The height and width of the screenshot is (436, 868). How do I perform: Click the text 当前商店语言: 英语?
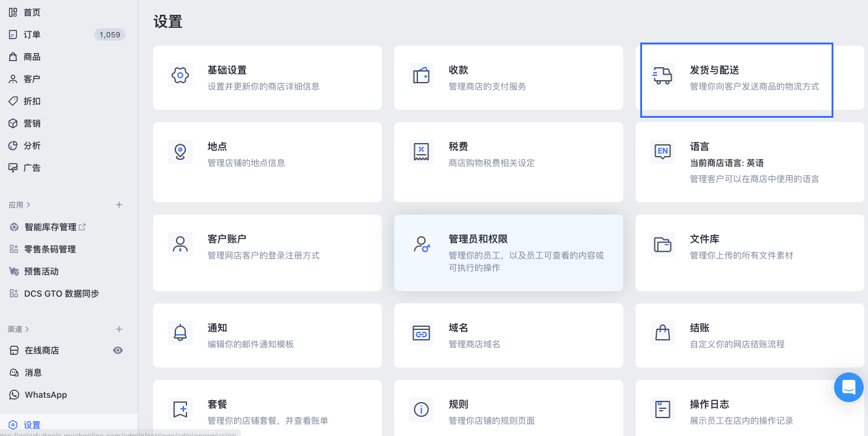(x=727, y=163)
